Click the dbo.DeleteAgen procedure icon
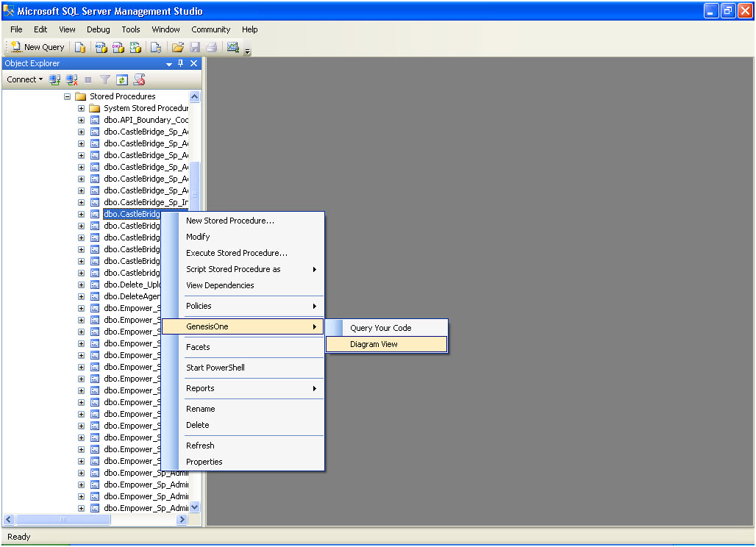Viewport: 756px width, 547px height. point(95,296)
